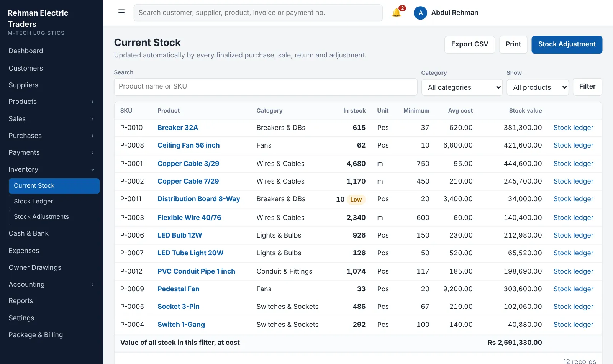Open the Abdul Rehman avatar menu
The image size is (613, 364).
pyautogui.click(x=446, y=13)
